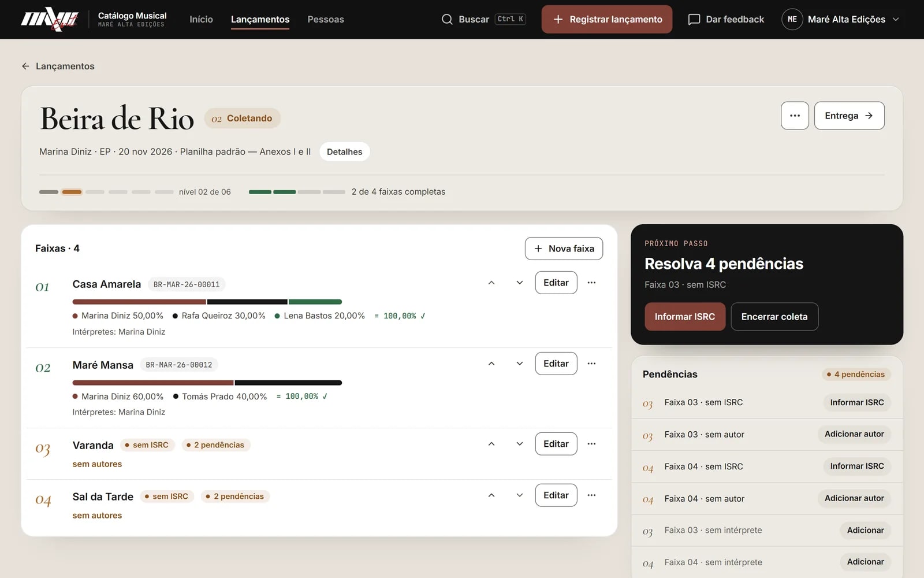Edit the Casa Amarela track
The height and width of the screenshot is (578, 924).
556,283
